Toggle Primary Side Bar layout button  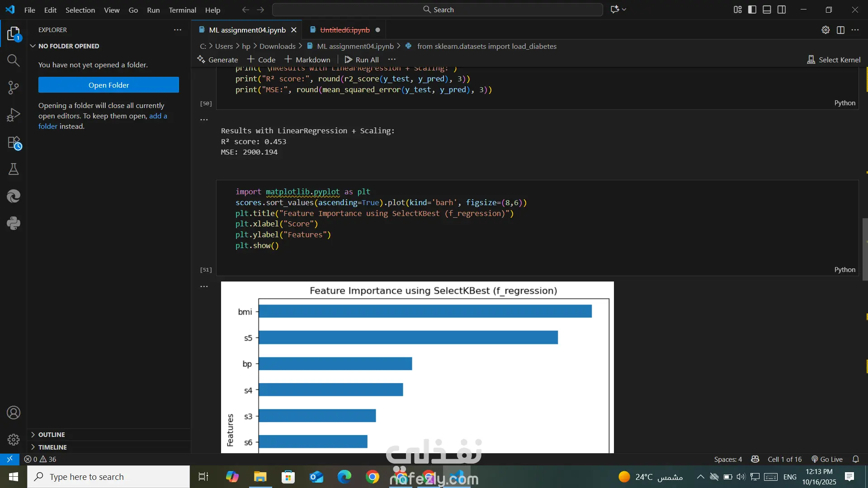pos(752,9)
